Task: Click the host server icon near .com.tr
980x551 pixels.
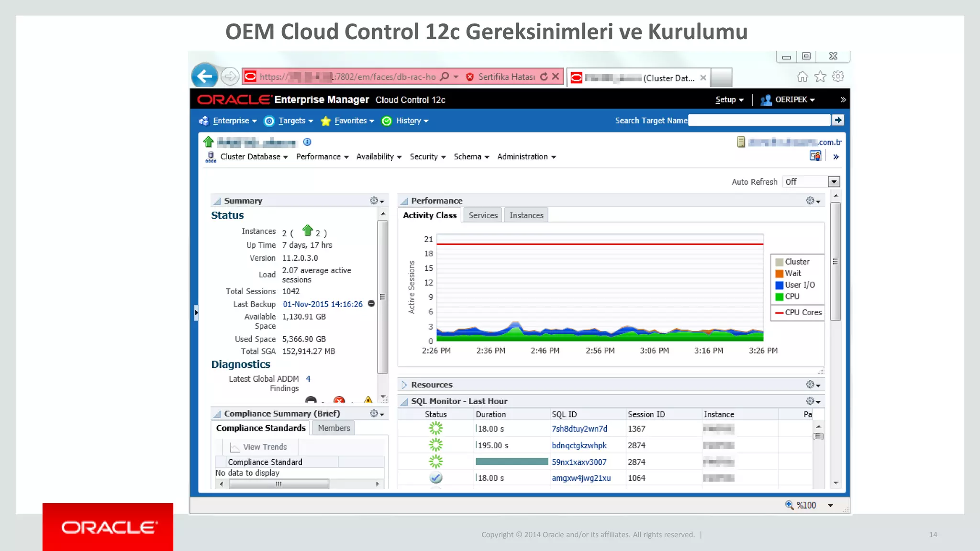Action: coord(741,142)
